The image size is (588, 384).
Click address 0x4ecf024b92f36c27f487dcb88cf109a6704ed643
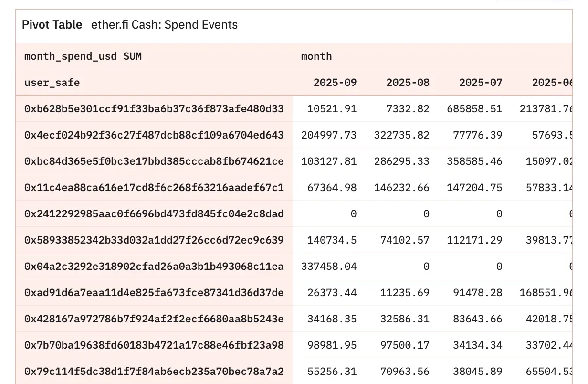[154, 135]
